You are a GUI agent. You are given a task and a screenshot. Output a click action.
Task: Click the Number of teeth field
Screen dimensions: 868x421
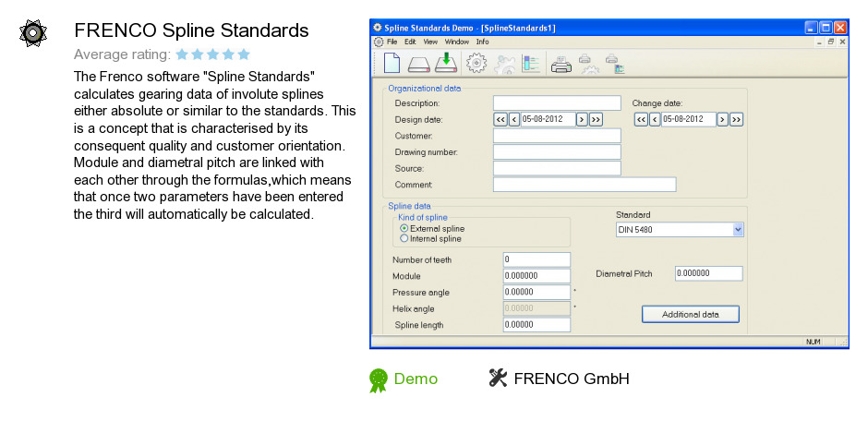[x=536, y=259]
